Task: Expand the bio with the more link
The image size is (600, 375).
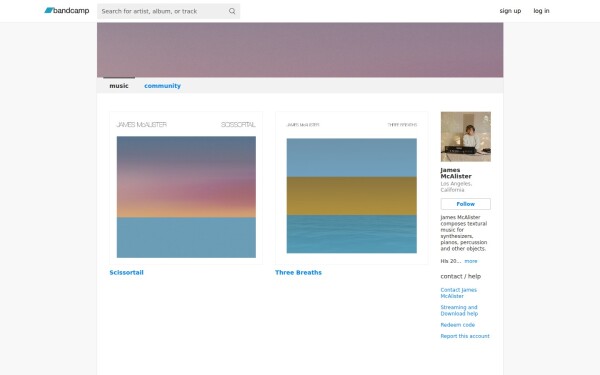Action: [471, 261]
